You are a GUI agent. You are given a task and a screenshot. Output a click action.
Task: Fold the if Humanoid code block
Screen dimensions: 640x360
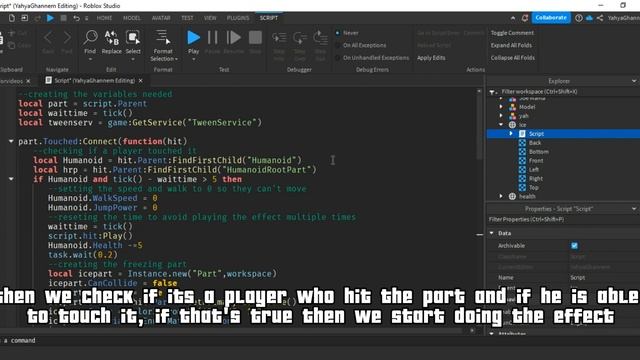(x=11, y=179)
